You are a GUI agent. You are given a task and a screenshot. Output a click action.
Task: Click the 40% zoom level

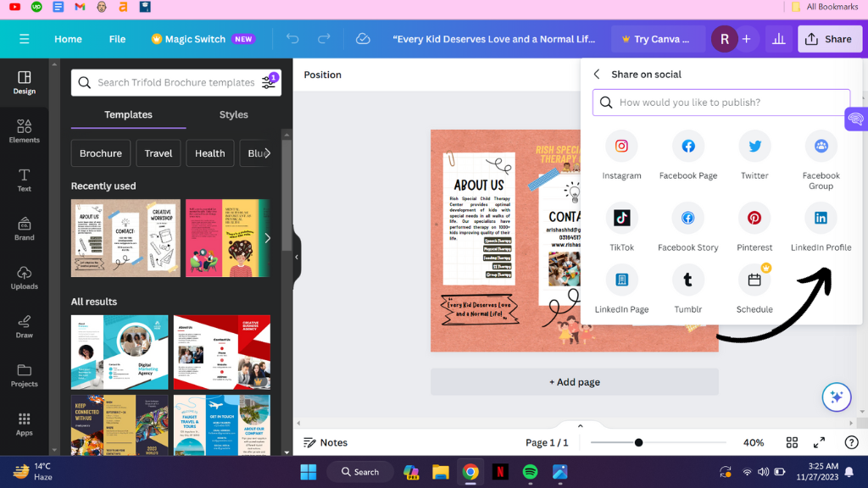click(754, 442)
